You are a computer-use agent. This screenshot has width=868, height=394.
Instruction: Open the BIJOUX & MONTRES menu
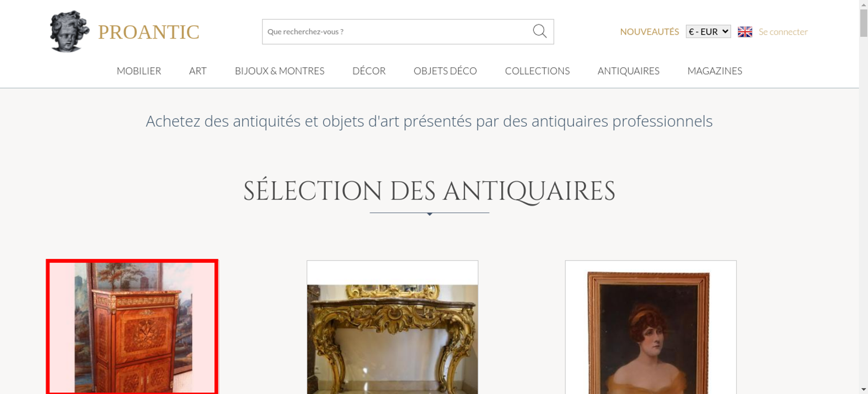(x=279, y=71)
